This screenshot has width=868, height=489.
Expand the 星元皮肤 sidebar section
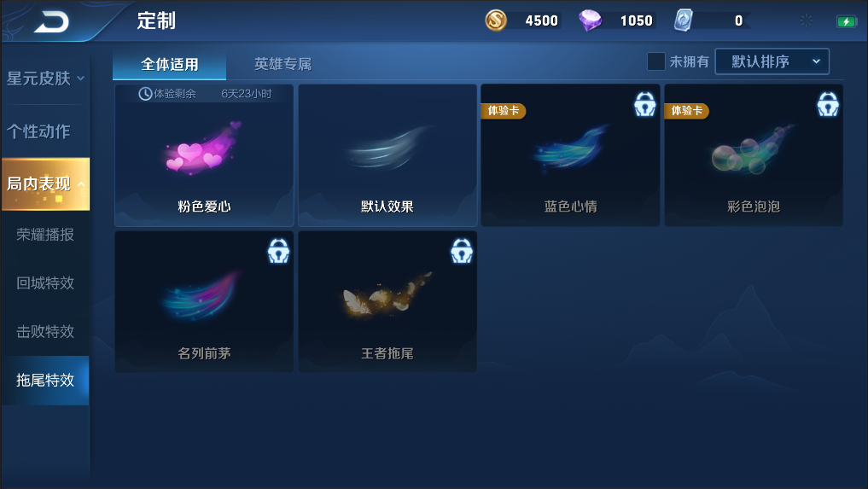45,78
